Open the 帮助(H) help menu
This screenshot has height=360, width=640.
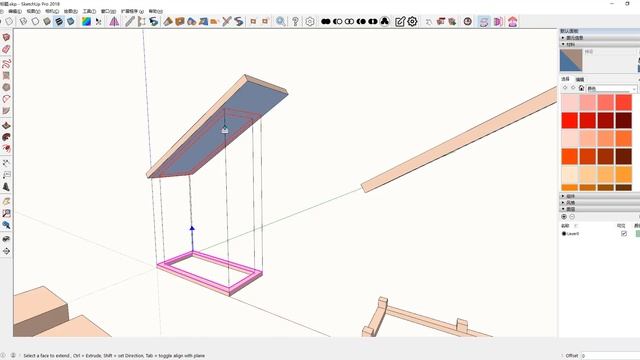[x=156, y=11]
